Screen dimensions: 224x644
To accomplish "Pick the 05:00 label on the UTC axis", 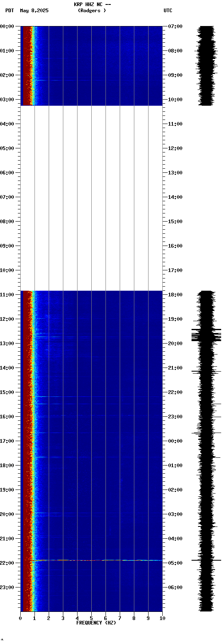I will 175,563.
